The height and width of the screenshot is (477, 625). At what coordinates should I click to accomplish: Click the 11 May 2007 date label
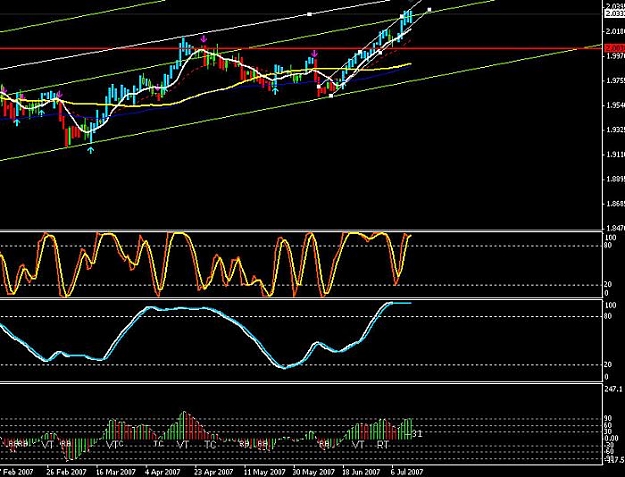(264, 472)
